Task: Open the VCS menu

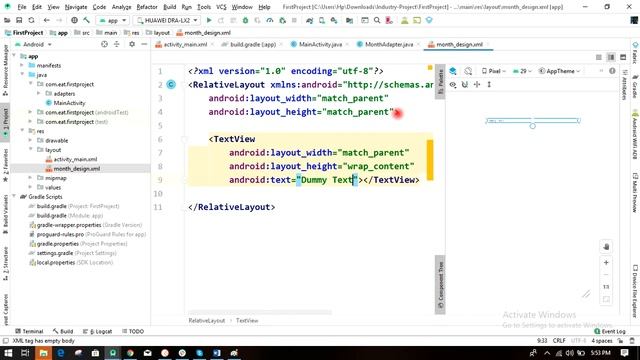Action: [221, 7]
